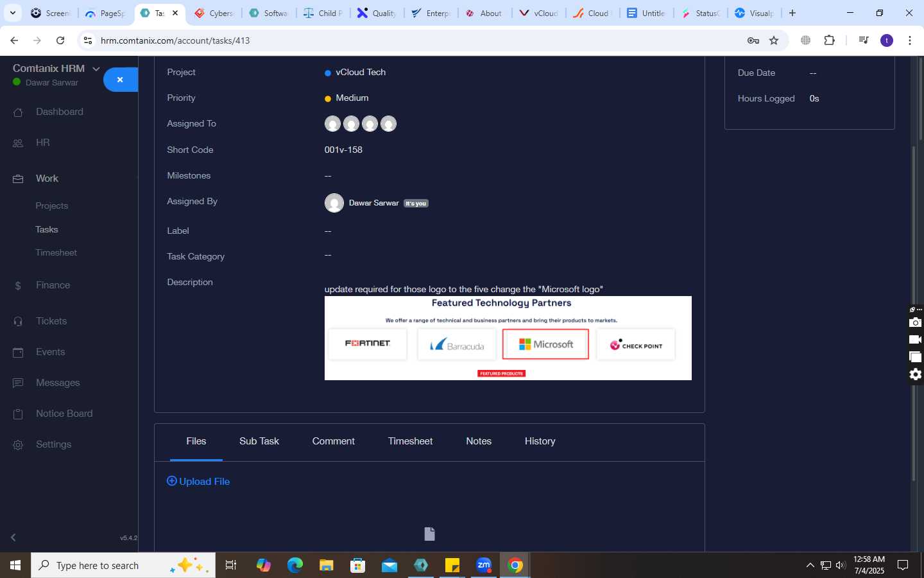Open browser Extensions puzzle icon

[829, 40]
